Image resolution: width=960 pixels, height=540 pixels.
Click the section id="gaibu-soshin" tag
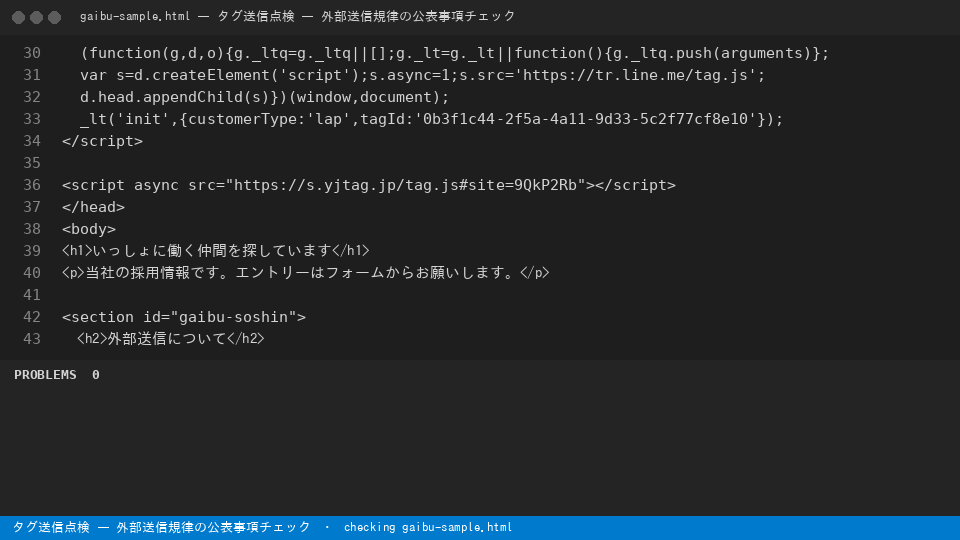pyautogui.click(x=184, y=317)
